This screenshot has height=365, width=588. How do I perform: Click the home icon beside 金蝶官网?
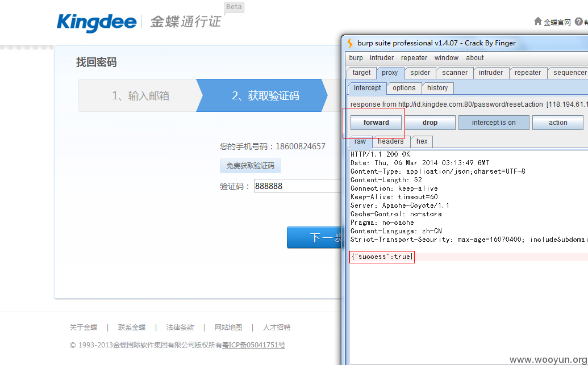click(538, 22)
